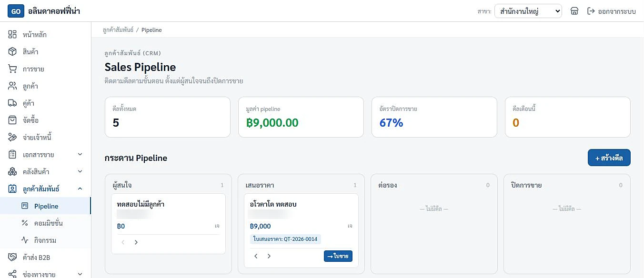The width and height of the screenshot is (644, 278).
Task: Open ใบเสนอราคา: QT-2026-0014 tag
Action: (285, 239)
